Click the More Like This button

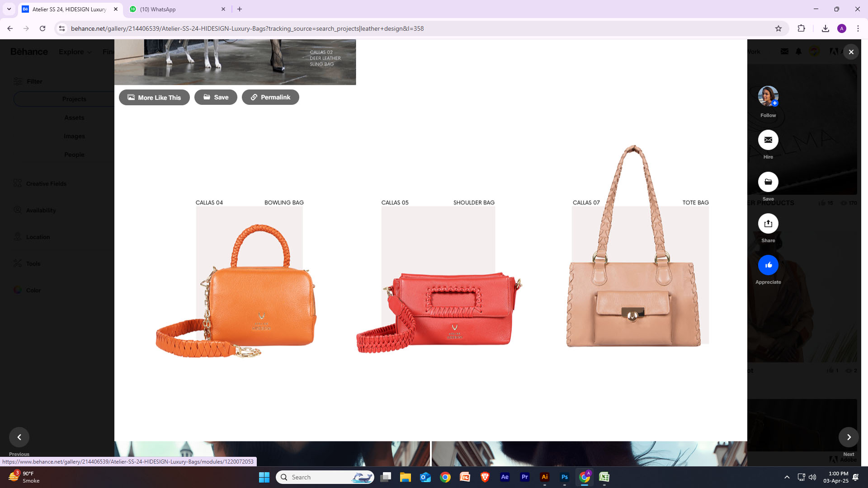(154, 98)
